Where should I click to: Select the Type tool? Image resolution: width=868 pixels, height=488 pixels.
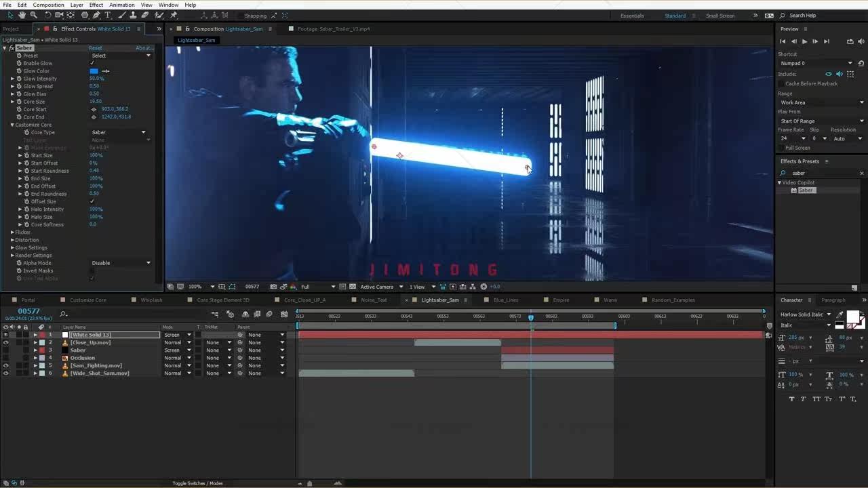[x=107, y=15]
